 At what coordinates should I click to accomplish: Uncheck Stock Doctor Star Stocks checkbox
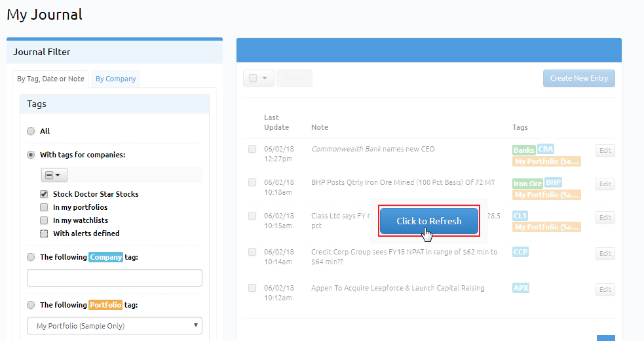[x=44, y=194]
